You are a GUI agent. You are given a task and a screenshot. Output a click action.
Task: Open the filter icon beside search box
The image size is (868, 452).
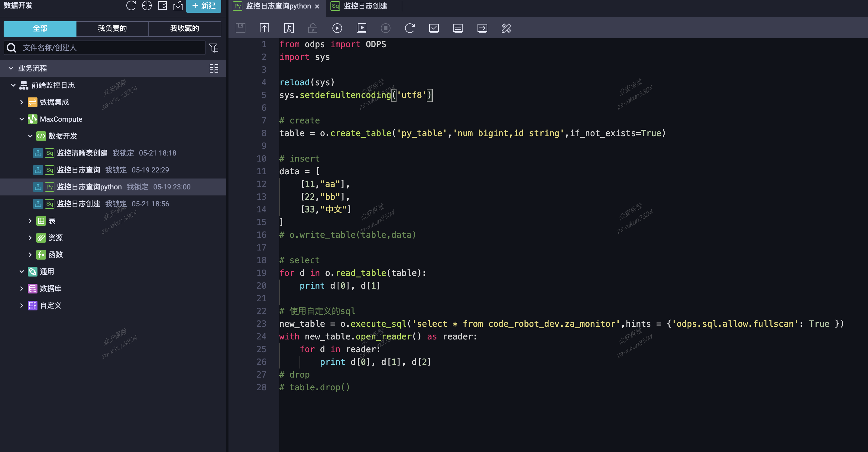[214, 48]
